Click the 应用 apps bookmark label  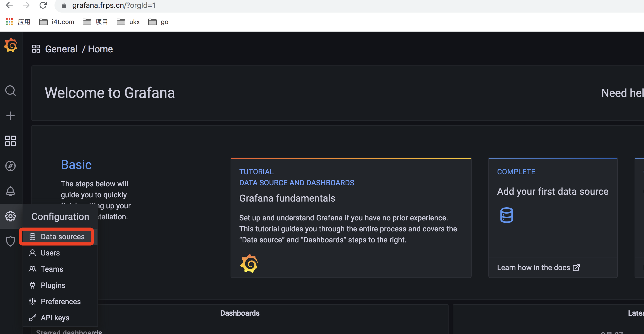[24, 22]
